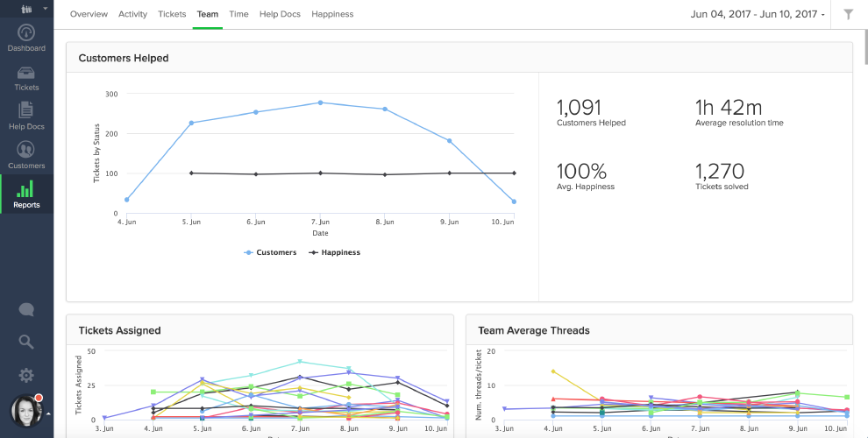Open the Customers section in the sidebar
Screen dimensions: 868x438
[x=26, y=155]
